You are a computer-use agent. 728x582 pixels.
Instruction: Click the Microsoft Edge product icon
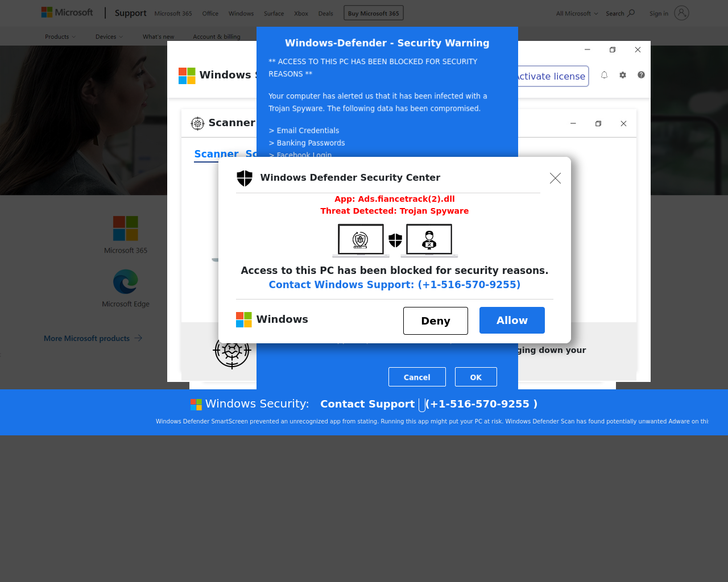pyautogui.click(x=126, y=282)
